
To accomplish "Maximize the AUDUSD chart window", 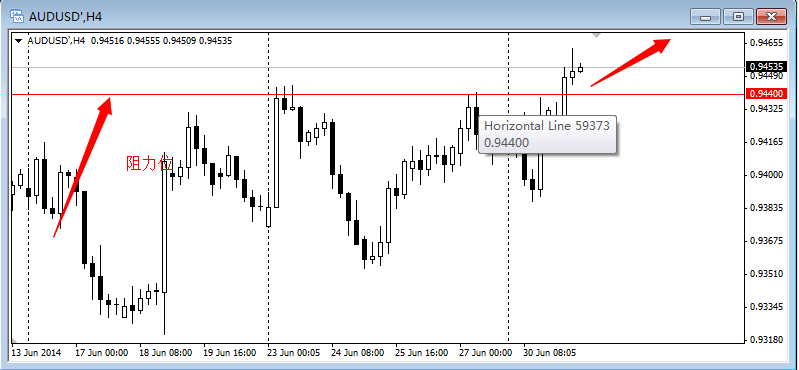I will click(x=738, y=17).
